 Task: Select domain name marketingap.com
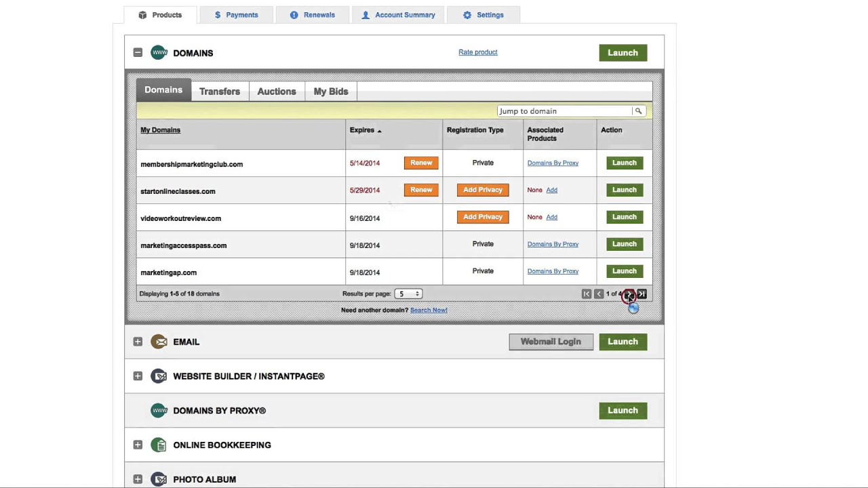pos(169,272)
